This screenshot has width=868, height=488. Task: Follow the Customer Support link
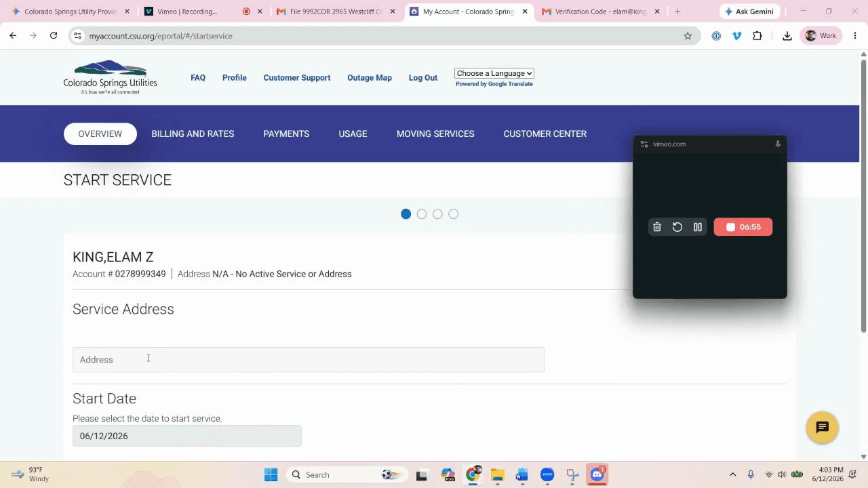coord(297,78)
